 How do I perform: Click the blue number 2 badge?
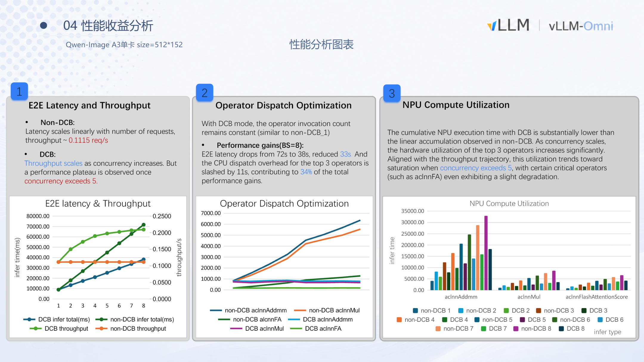click(205, 93)
